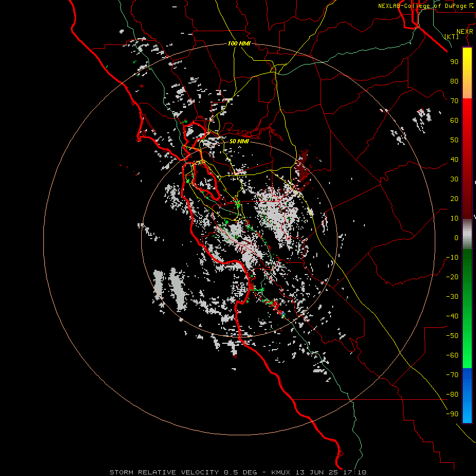Select the -80 value on the velocity scale
Viewport: 476px width, 476px height.
[x=452, y=395]
